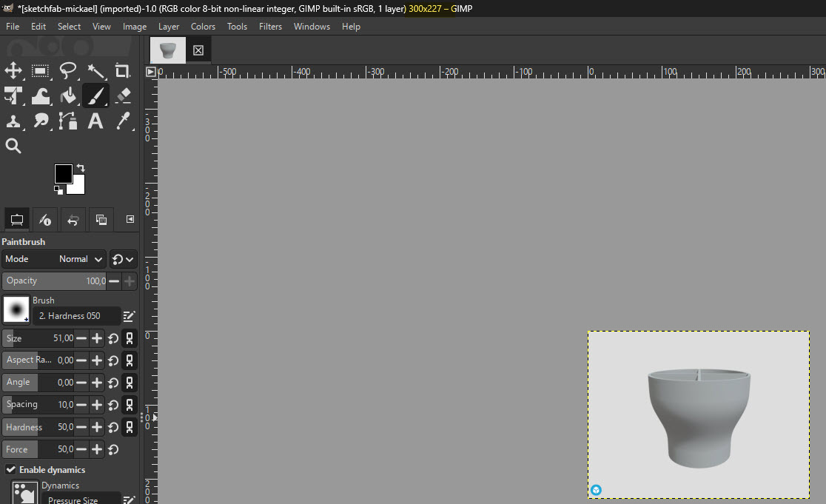Reset colors to default black and white
Screen dimensions: 826x504
click(x=58, y=190)
